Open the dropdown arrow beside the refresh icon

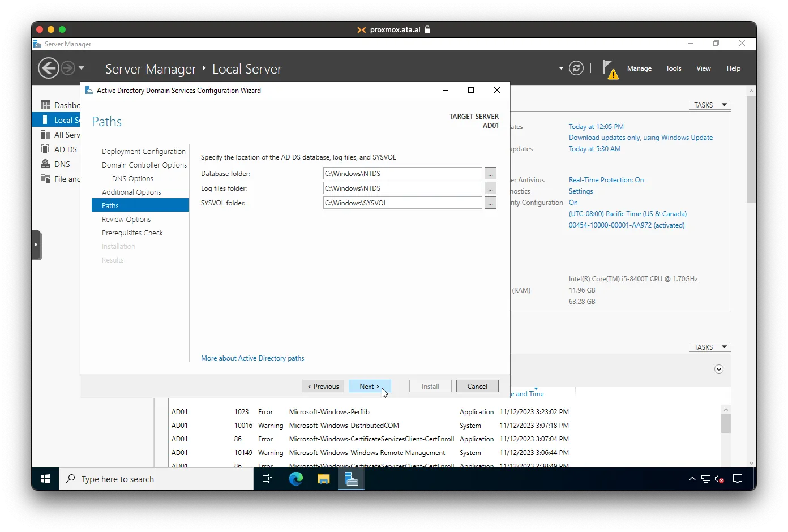click(x=561, y=68)
